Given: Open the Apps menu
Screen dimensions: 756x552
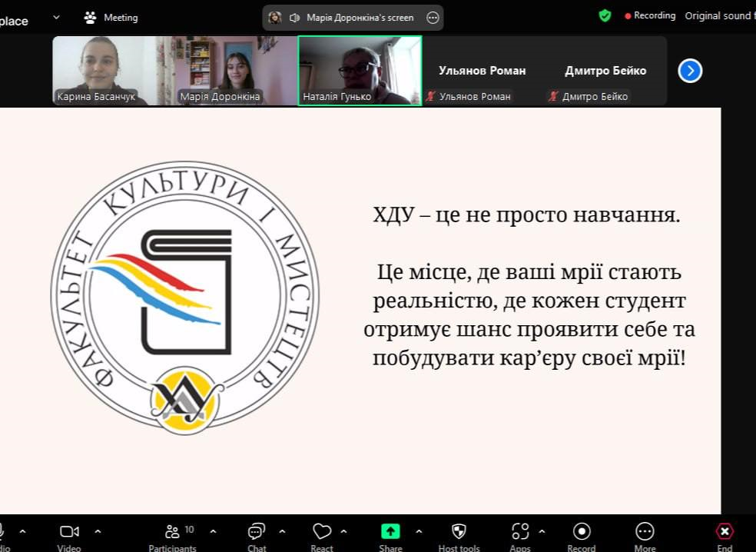Looking at the screenshot, I should (x=520, y=537).
